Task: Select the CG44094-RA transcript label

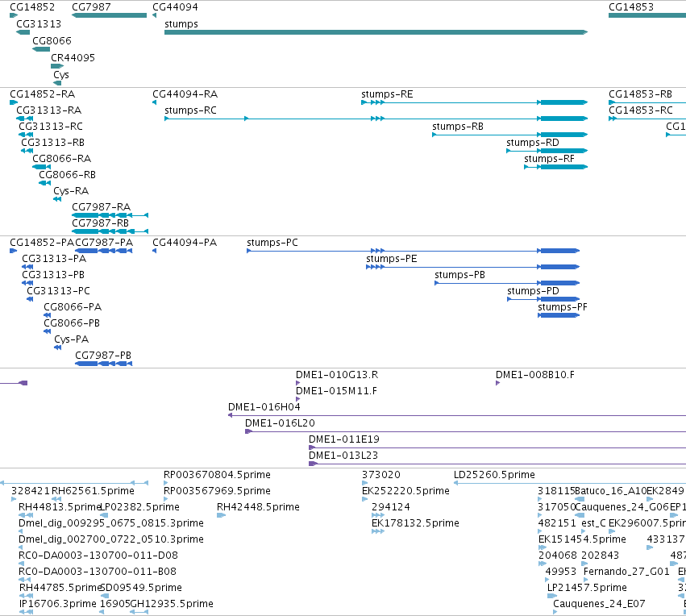Action: coord(185,94)
